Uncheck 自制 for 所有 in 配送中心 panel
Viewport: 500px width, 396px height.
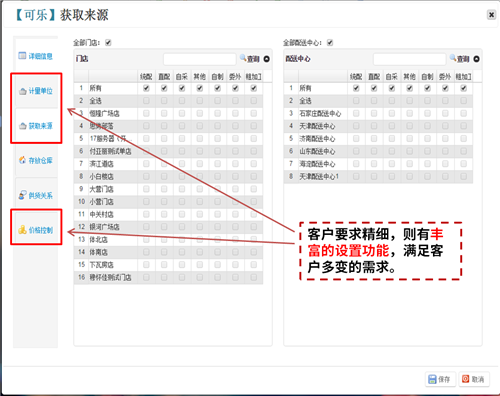[427, 88]
